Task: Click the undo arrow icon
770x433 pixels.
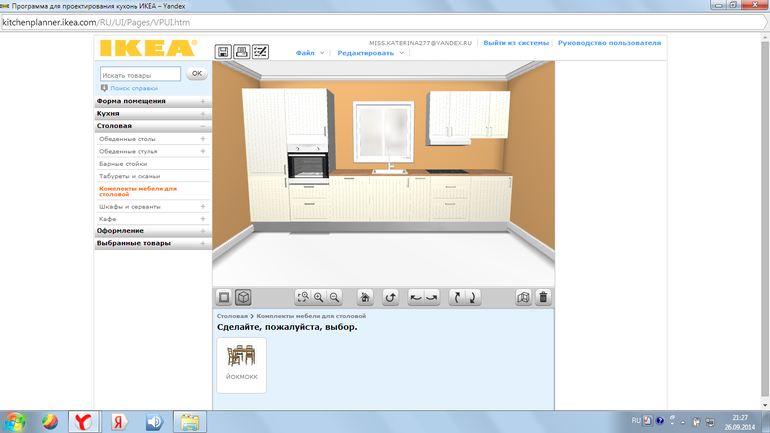Action: click(x=391, y=298)
